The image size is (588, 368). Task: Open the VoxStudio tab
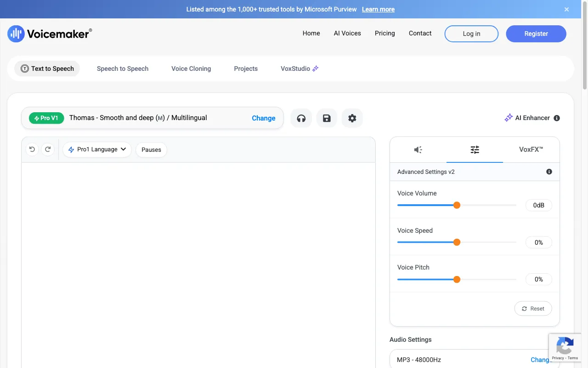[300, 69]
